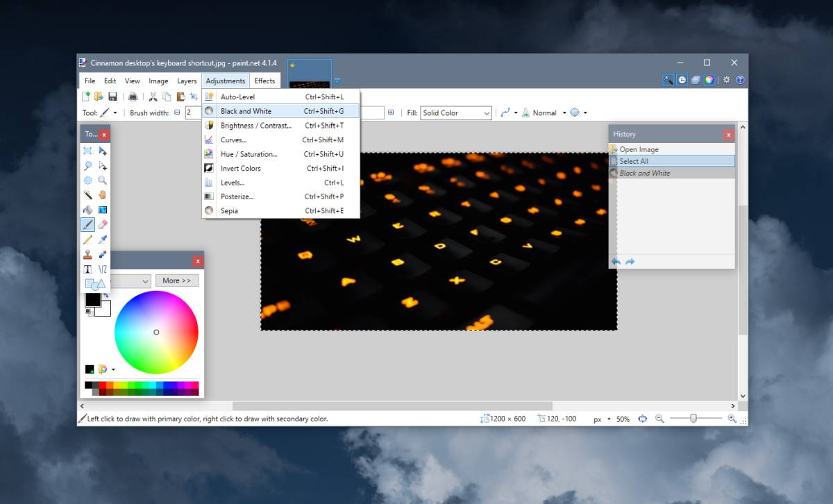
Task: Open the Fill style dropdown
Action: [x=455, y=112]
